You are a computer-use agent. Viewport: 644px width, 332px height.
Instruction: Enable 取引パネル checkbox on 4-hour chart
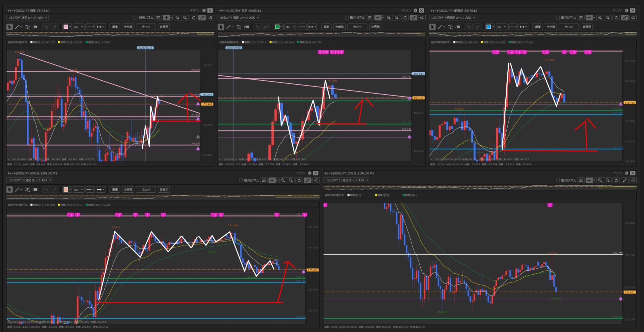coord(558,18)
